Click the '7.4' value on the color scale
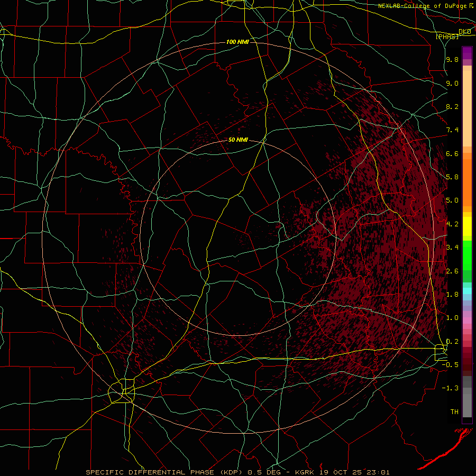 [452, 130]
